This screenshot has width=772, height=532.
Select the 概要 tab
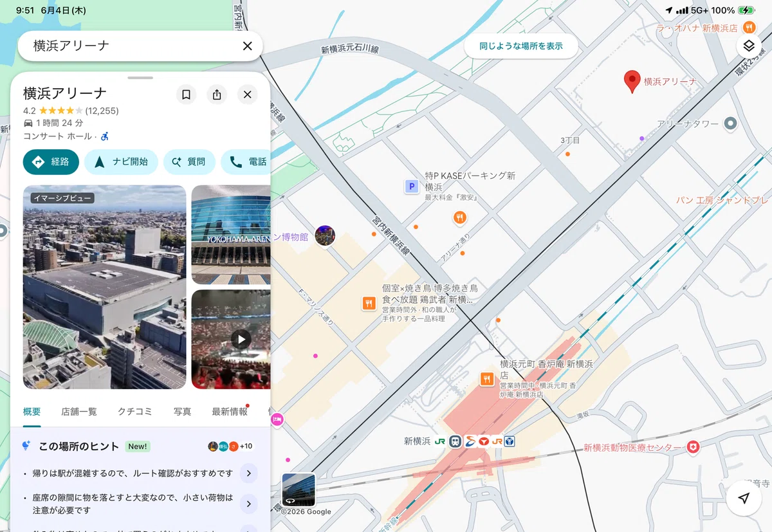(32, 412)
